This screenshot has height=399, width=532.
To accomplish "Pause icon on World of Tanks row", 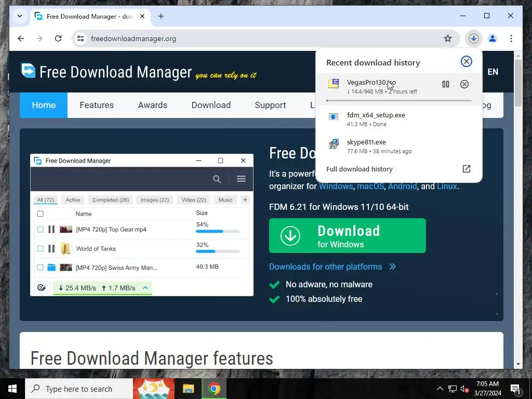I will (x=51, y=249).
